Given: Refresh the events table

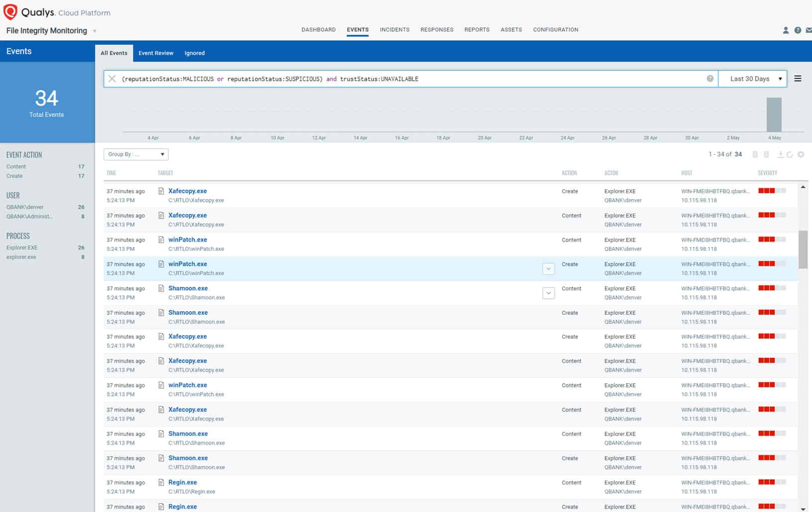Looking at the screenshot, I should pos(790,154).
